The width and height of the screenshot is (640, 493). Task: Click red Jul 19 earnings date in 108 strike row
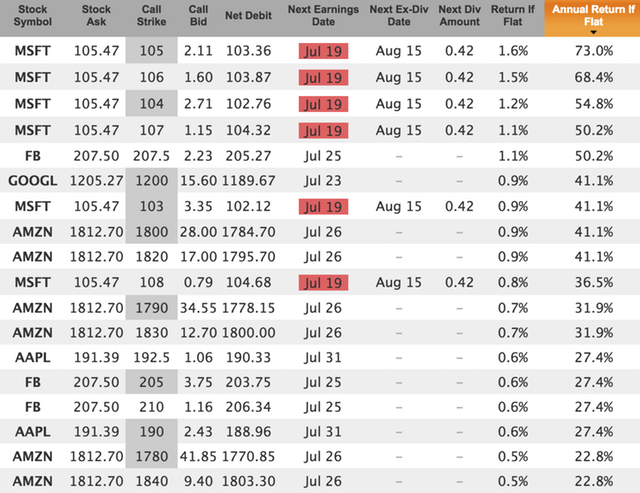click(323, 283)
